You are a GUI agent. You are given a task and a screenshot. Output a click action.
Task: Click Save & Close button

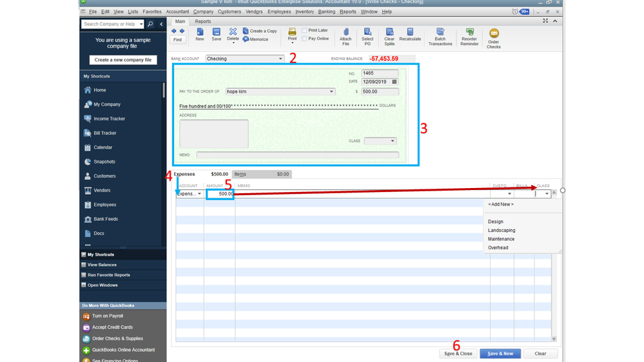[458, 354]
